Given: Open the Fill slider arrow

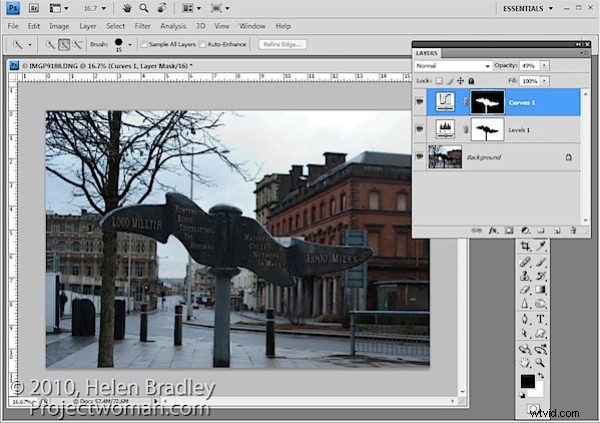Looking at the screenshot, I should tap(545, 81).
